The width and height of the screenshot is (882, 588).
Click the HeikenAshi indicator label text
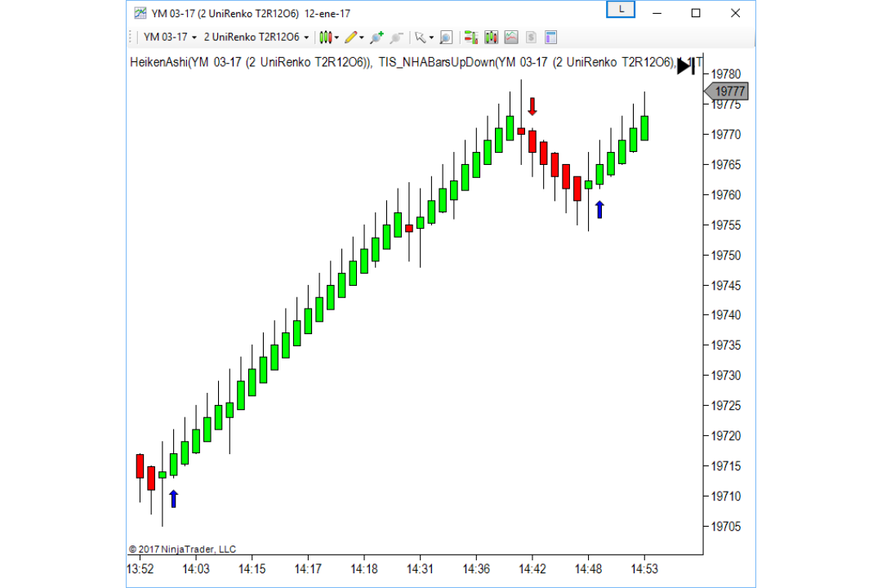pos(251,62)
